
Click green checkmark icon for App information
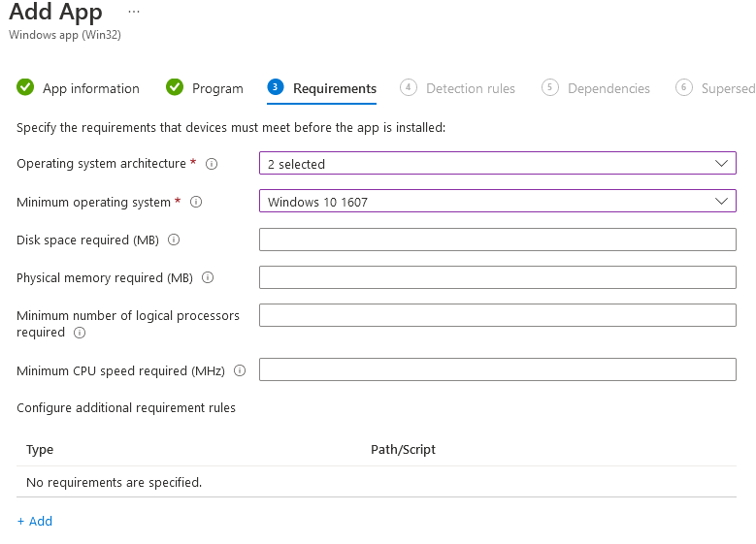point(25,87)
